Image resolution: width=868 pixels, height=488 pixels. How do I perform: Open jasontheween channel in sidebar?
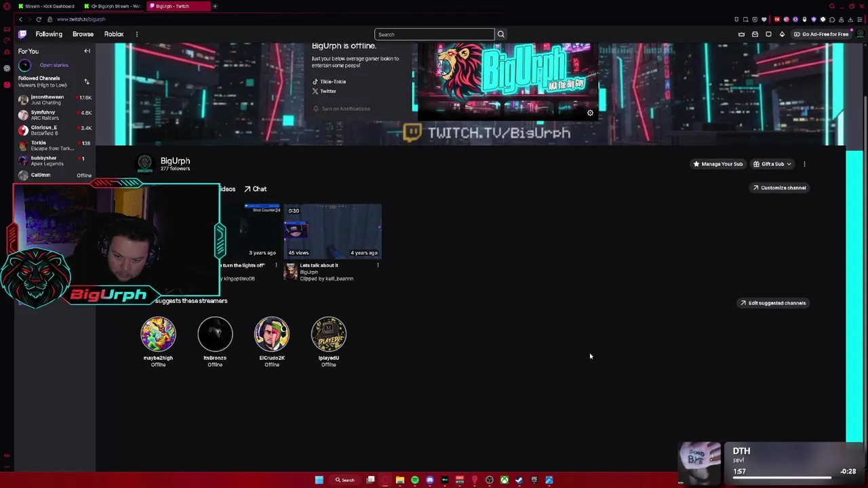click(55, 100)
